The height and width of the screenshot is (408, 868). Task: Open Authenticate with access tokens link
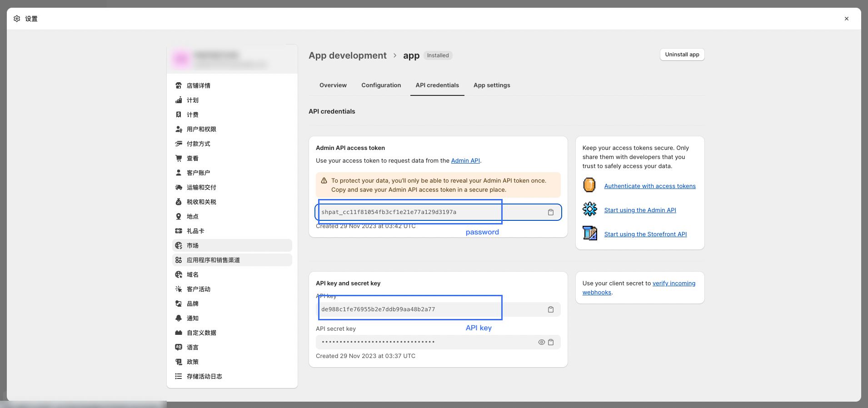(x=649, y=186)
